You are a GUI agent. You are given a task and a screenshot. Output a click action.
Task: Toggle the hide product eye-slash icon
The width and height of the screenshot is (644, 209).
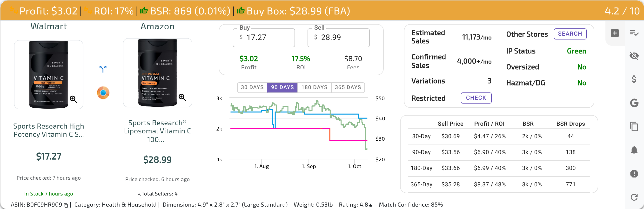[x=634, y=55]
